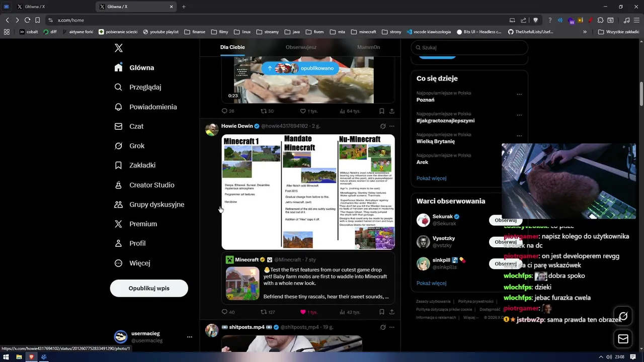644x362 pixels.
Task: Share Howie Dewin's post
Action: 392,312
